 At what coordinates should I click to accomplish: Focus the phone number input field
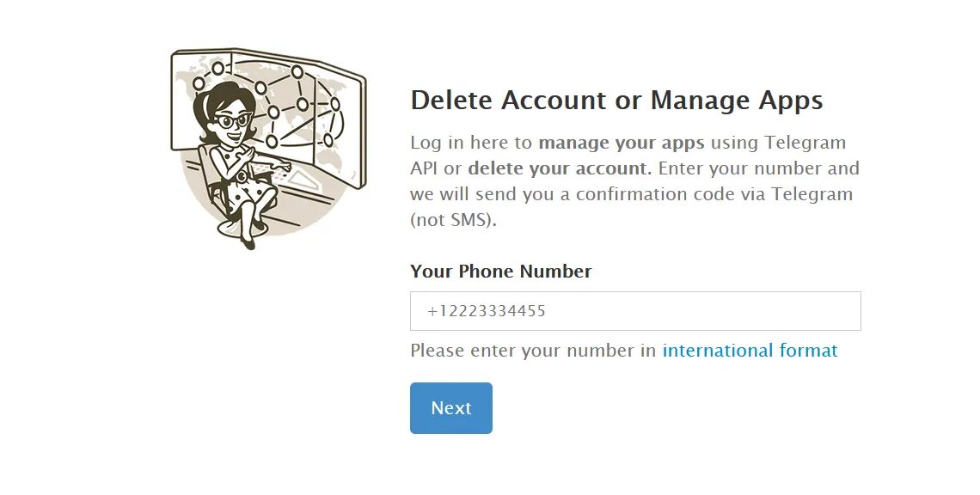[635, 311]
